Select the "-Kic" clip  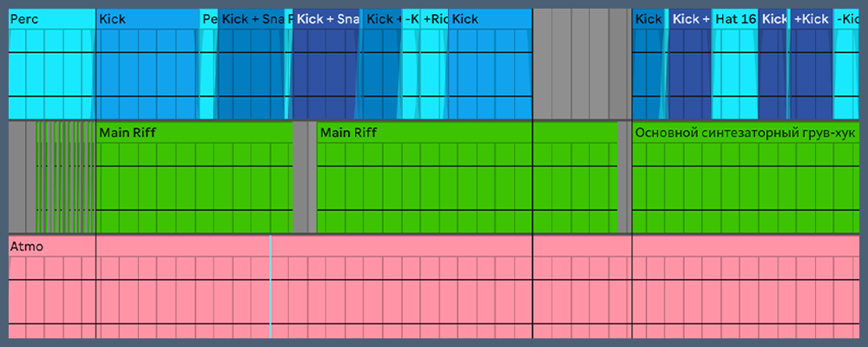tap(847, 63)
